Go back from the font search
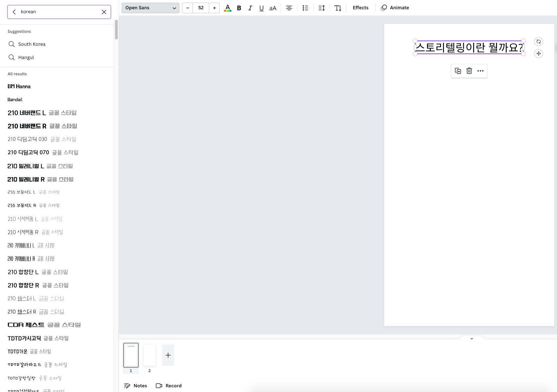Image resolution: width=557 pixels, height=392 pixels. (14, 12)
